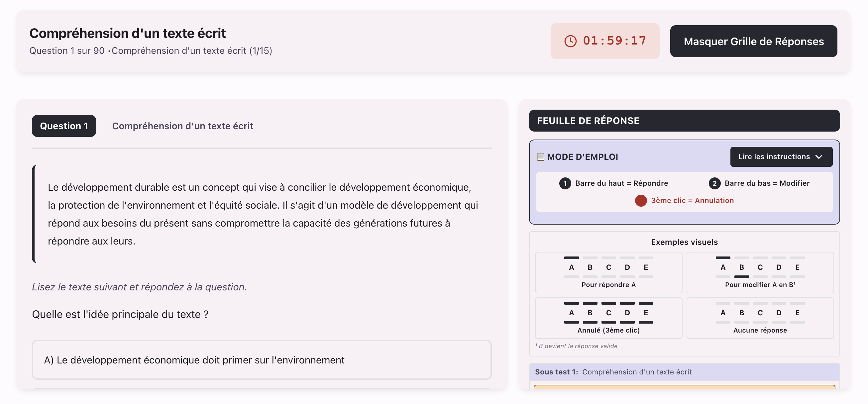Click the clipboard icon beside MODE D'EMPLOI
The height and width of the screenshot is (404, 868).
[x=541, y=156]
